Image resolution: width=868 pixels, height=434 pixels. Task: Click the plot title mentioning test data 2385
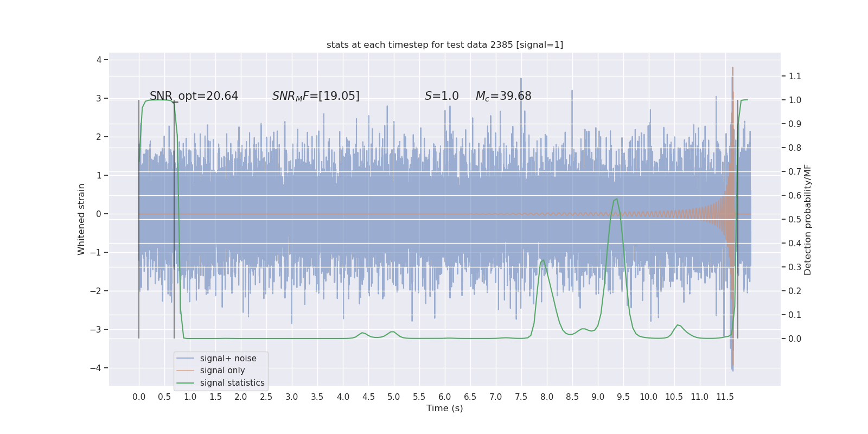point(445,44)
